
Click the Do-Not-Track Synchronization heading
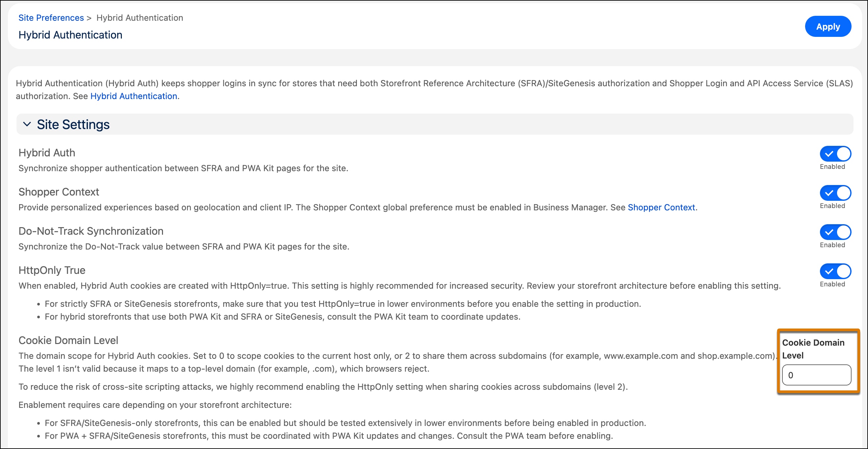(x=91, y=231)
